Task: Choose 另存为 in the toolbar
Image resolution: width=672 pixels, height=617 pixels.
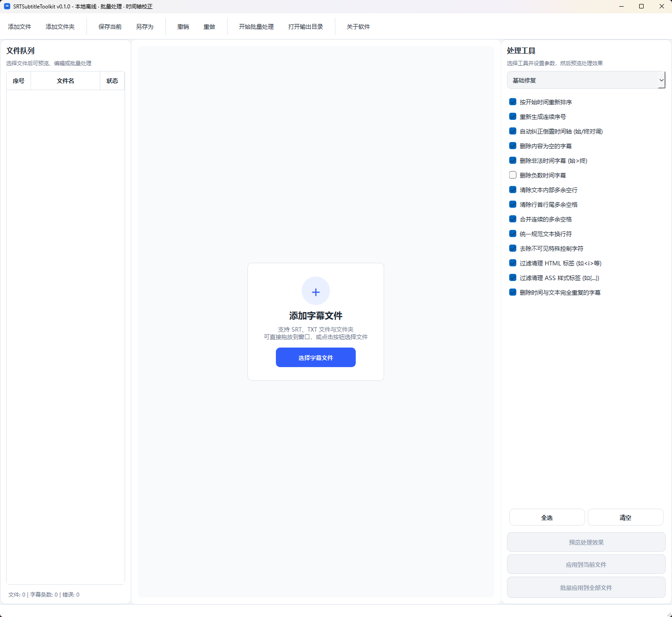Action: click(145, 27)
